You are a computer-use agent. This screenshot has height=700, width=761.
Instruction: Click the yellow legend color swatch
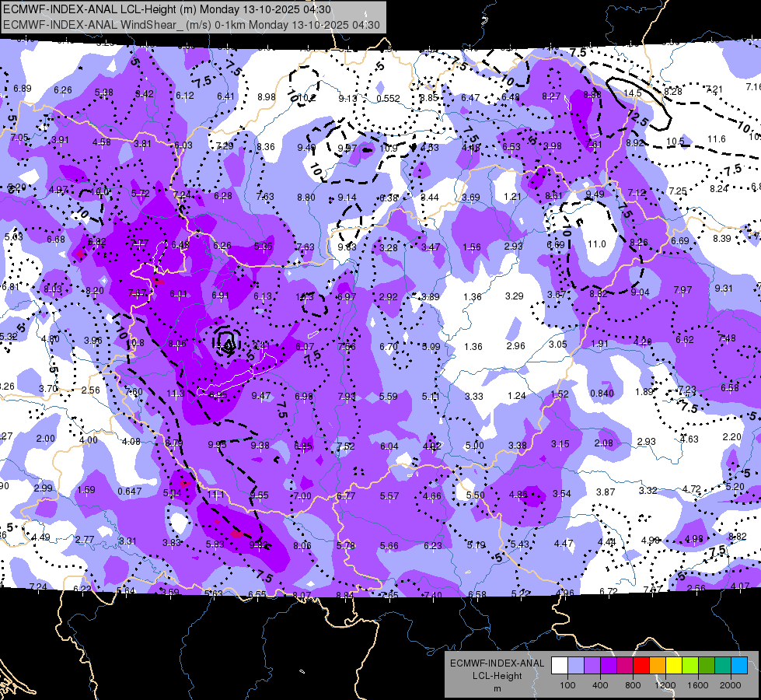674,666
